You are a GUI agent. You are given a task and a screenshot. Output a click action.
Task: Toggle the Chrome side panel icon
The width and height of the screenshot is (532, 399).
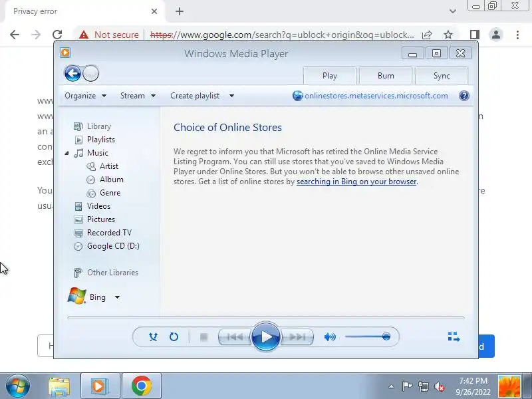point(475,35)
